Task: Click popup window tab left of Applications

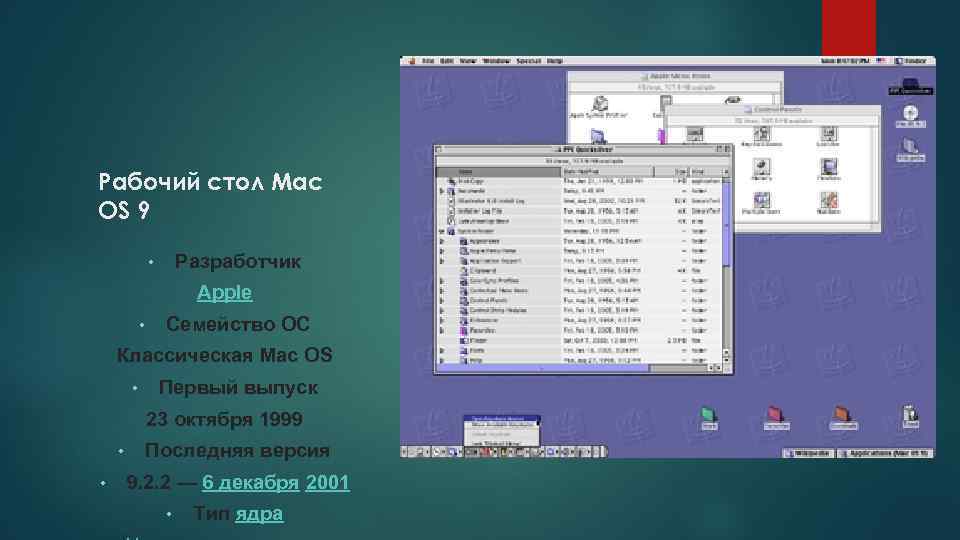Action: [x=809, y=454]
